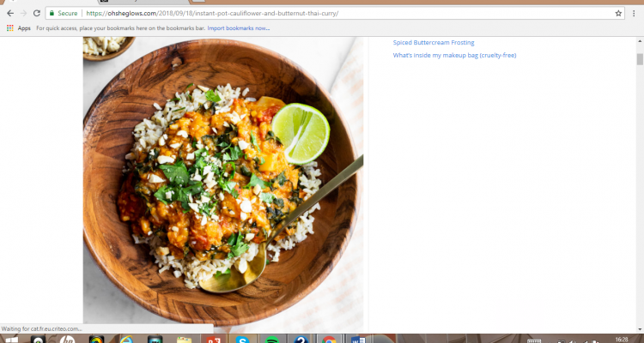Click the page's vertical scrollbar thumb
Viewport: 644px width, 343px height.
point(639,59)
